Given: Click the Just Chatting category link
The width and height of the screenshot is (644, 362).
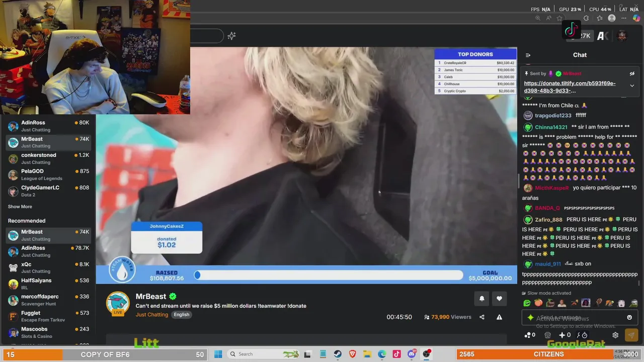Looking at the screenshot, I should pos(151,315).
